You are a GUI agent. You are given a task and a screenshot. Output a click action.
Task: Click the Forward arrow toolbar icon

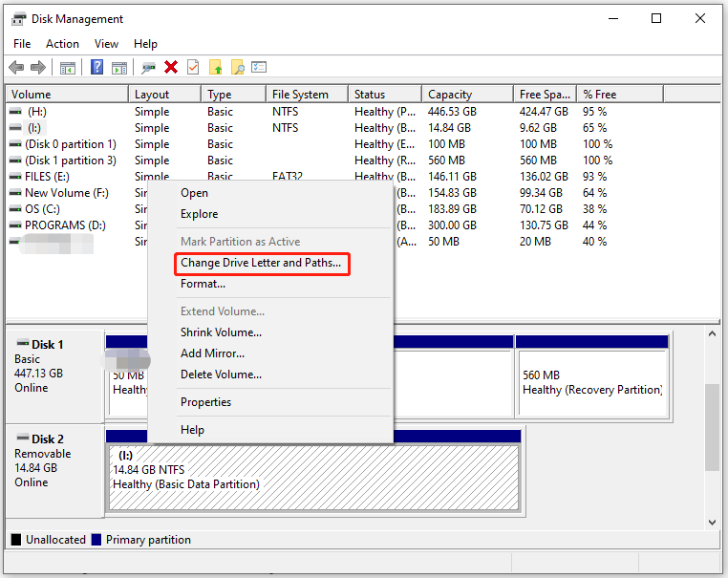(x=38, y=67)
